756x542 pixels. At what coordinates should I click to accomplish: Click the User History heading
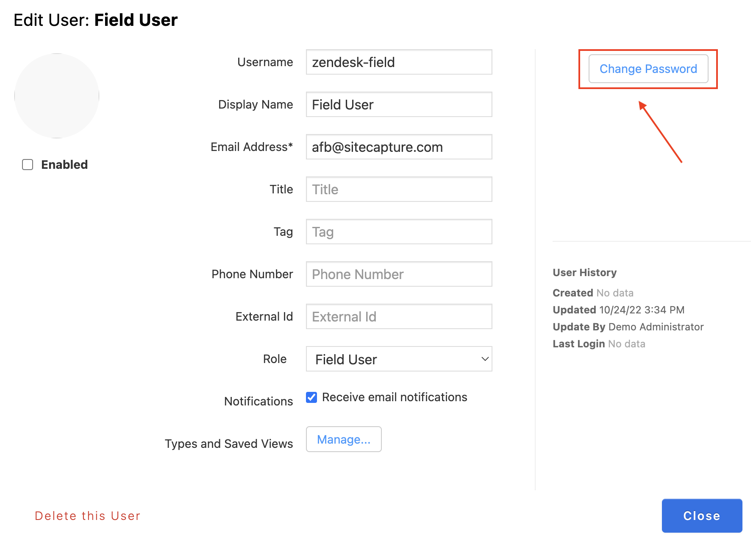click(584, 273)
